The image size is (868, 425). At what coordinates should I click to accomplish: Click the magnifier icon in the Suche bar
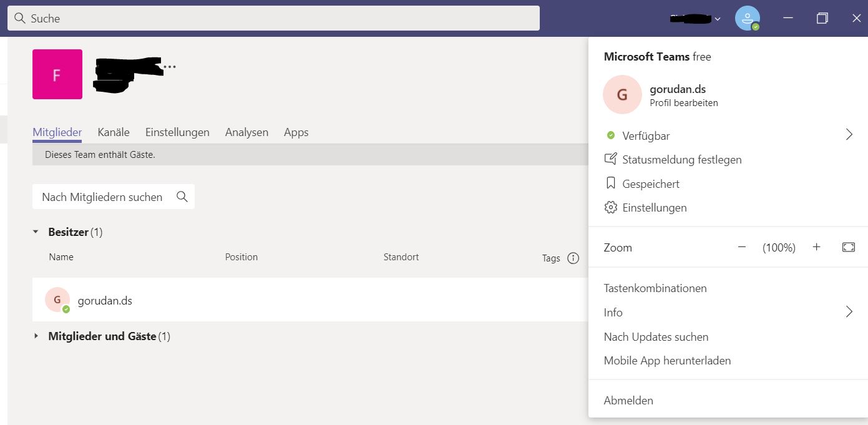[x=19, y=18]
